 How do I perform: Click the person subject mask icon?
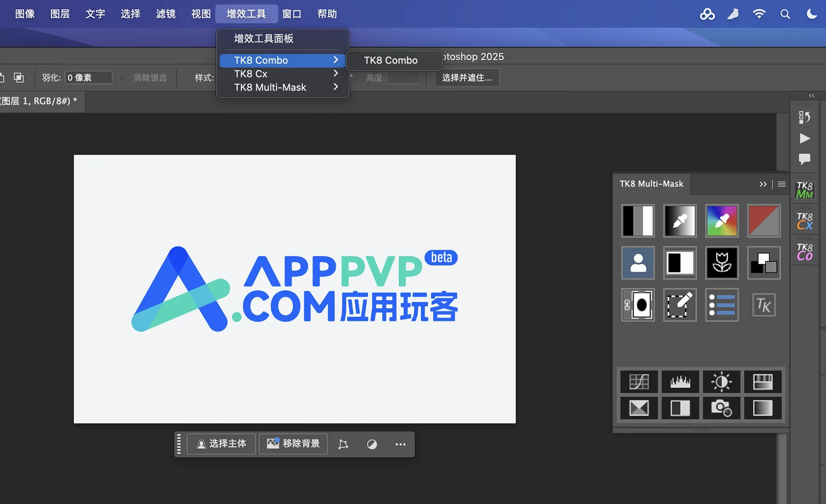(x=638, y=263)
